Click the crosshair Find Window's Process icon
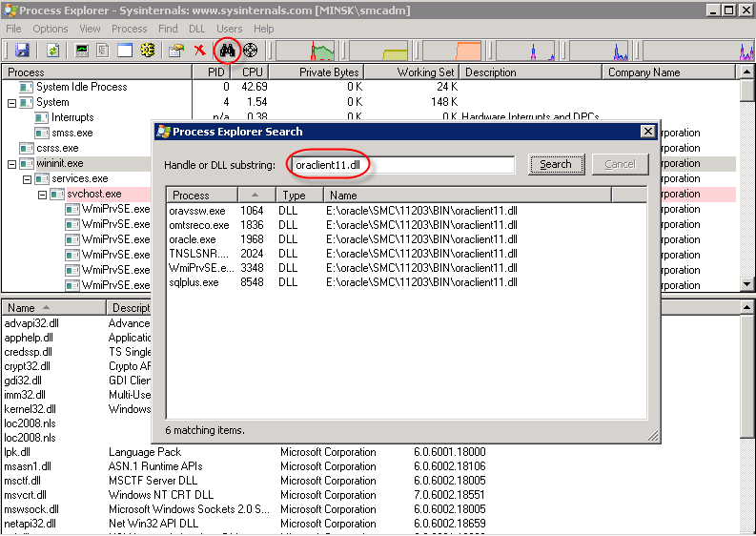The image size is (756, 536). point(250,50)
